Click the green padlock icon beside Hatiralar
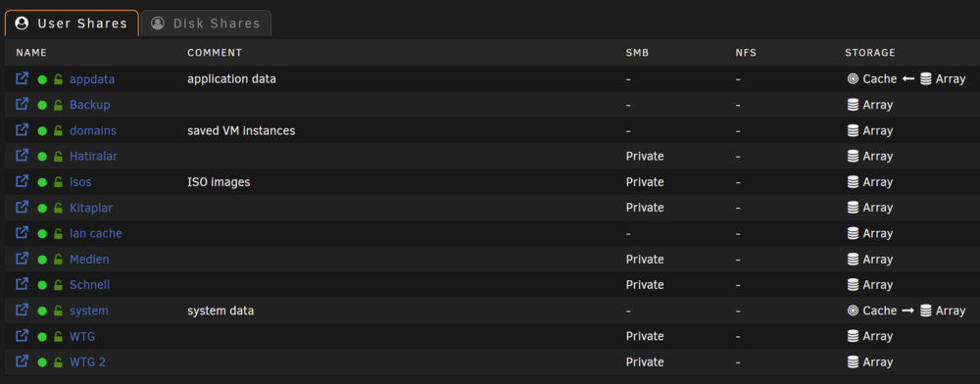 click(58, 156)
